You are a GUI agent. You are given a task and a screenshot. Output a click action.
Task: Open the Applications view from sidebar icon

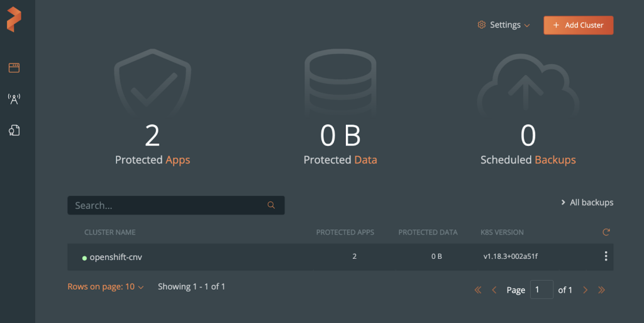[x=14, y=67]
